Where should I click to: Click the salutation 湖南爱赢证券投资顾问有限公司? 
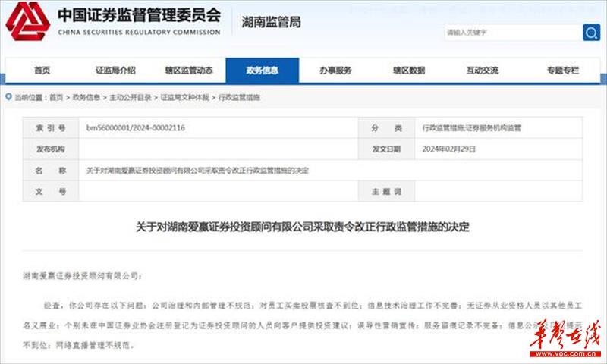coord(83,276)
